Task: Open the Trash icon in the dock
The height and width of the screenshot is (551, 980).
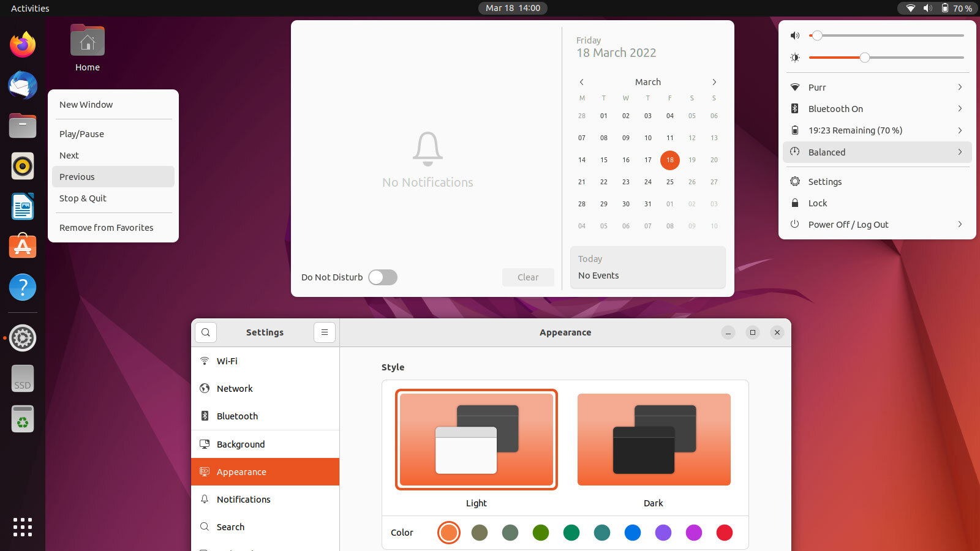Action: 23,419
